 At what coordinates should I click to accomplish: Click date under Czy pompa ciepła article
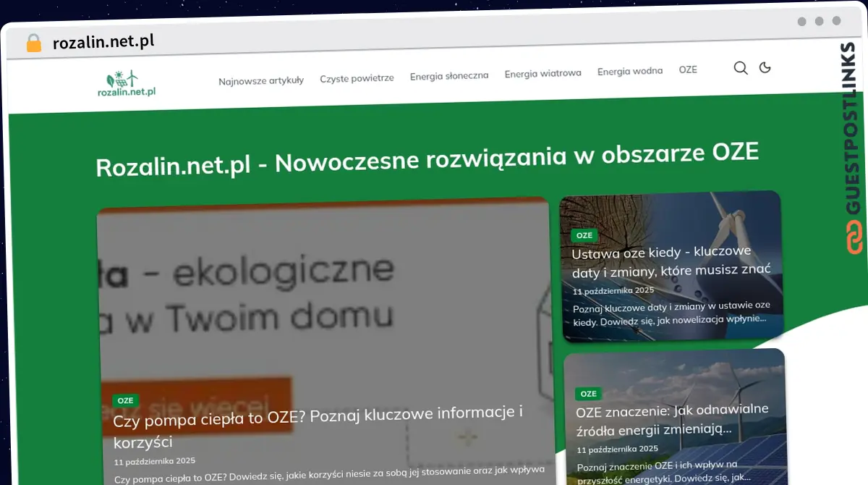coord(155,461)
